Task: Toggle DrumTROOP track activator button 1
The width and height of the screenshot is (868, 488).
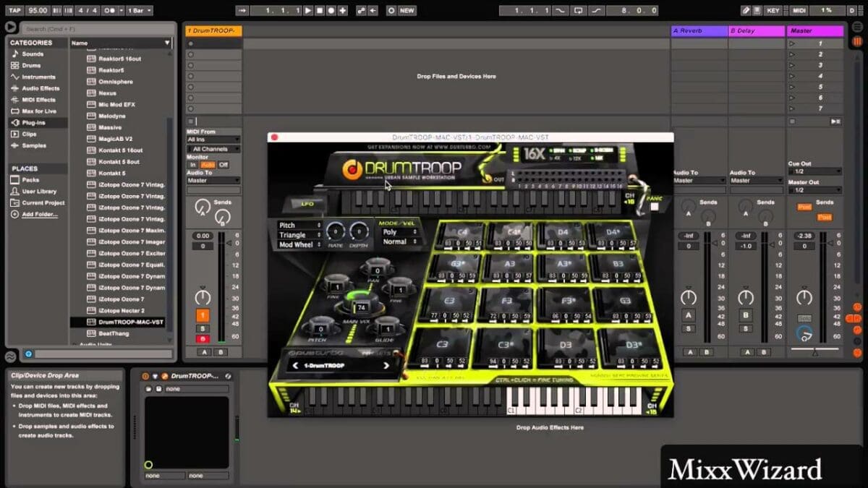Action: click(203, 316)
